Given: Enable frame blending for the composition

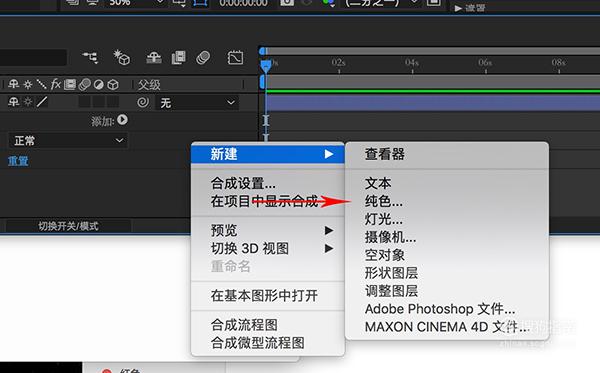Looking at the screenshot, I should (x=179, y=58).
